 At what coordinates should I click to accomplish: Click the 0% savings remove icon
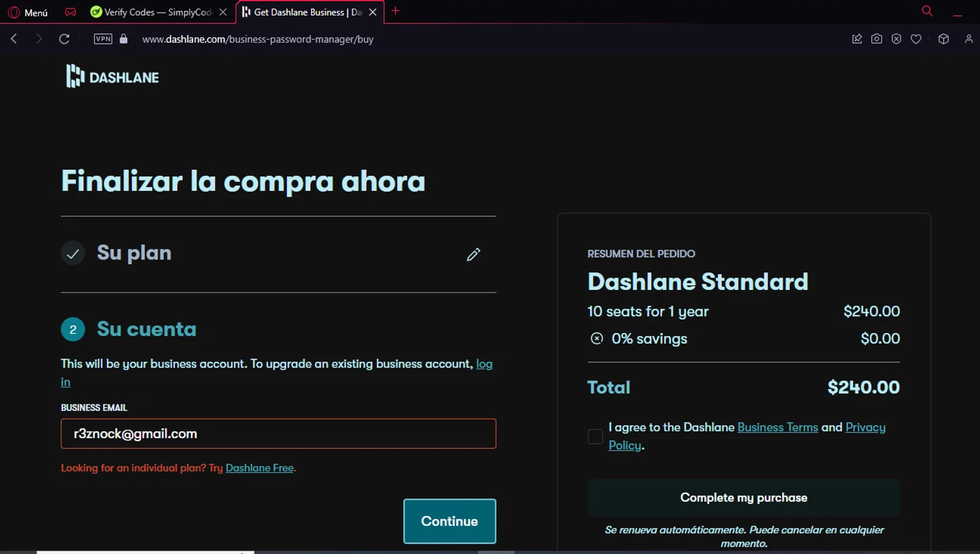click(596, 338)
